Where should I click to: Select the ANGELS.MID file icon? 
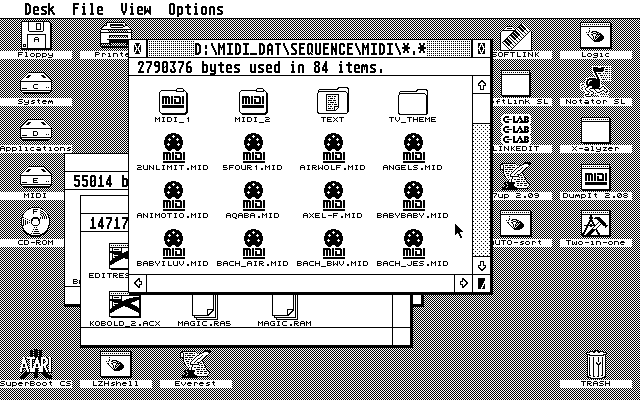pos(413,148)
